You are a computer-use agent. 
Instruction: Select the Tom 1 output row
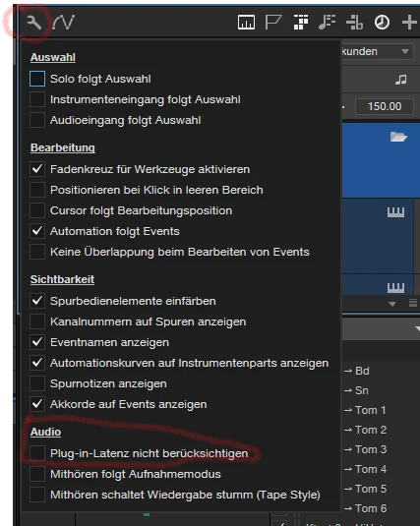tap(365, 410)
